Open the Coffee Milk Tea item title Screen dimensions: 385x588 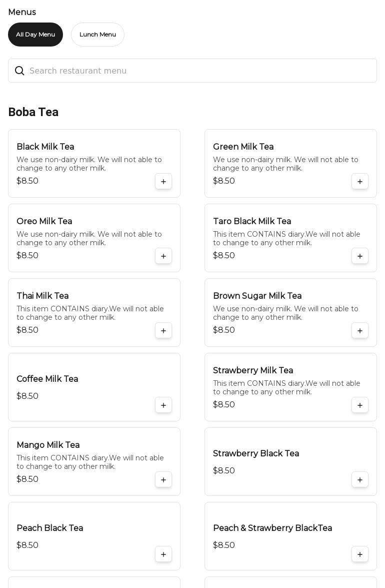47,379
